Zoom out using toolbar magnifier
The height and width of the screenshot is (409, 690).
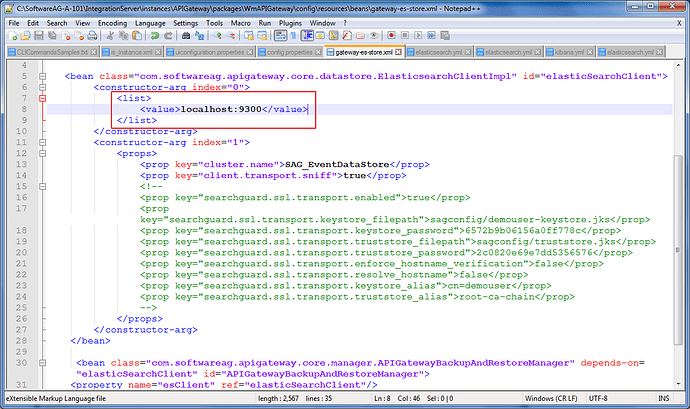[x=231, y=36]
